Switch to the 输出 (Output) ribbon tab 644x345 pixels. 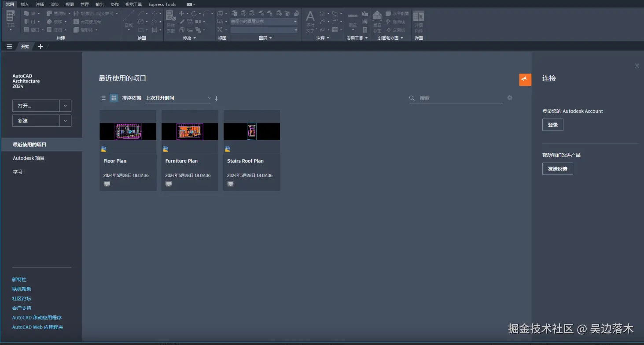coord(99,4)
